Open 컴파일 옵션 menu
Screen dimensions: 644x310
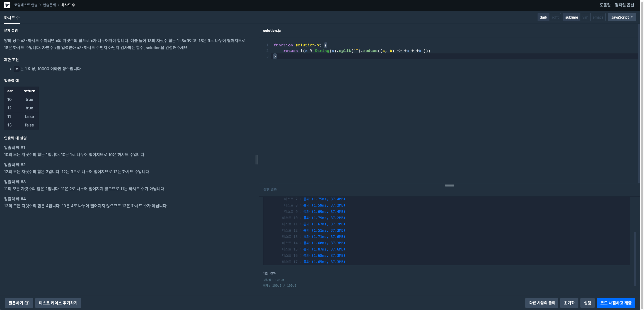(624, 5)
